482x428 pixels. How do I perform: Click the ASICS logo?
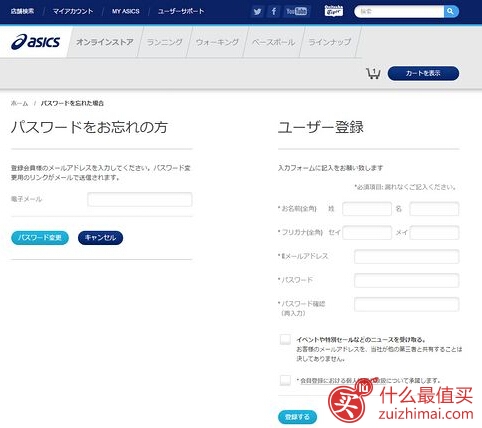(x=36, y=42)
